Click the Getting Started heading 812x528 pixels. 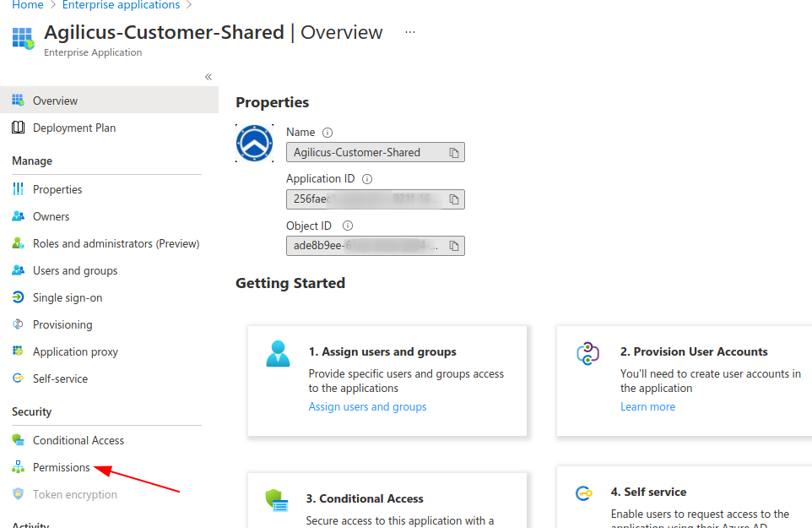[x=290, y=283]
